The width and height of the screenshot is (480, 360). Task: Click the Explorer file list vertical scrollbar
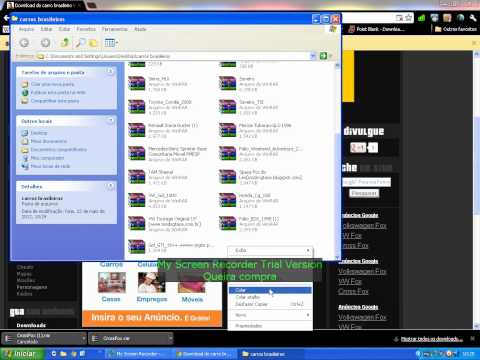pos(337,160)
